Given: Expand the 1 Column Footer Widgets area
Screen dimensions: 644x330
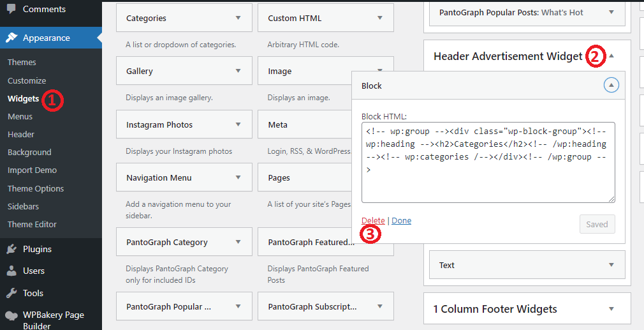Looking at the screenshot, I should tap(611, 309).
